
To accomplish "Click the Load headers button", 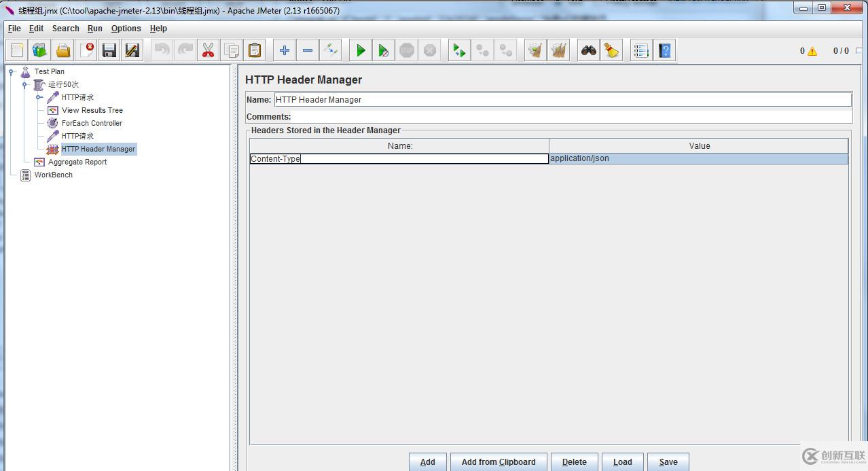I will 623,461.
